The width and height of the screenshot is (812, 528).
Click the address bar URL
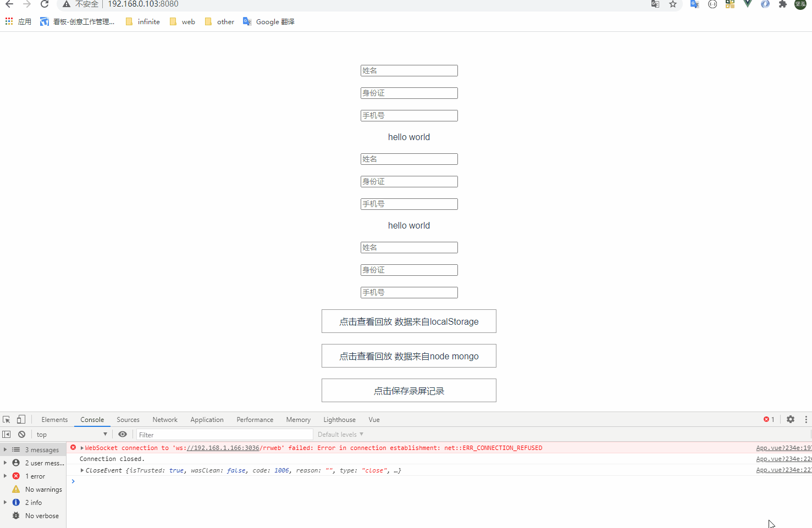[x=143, y=4]
